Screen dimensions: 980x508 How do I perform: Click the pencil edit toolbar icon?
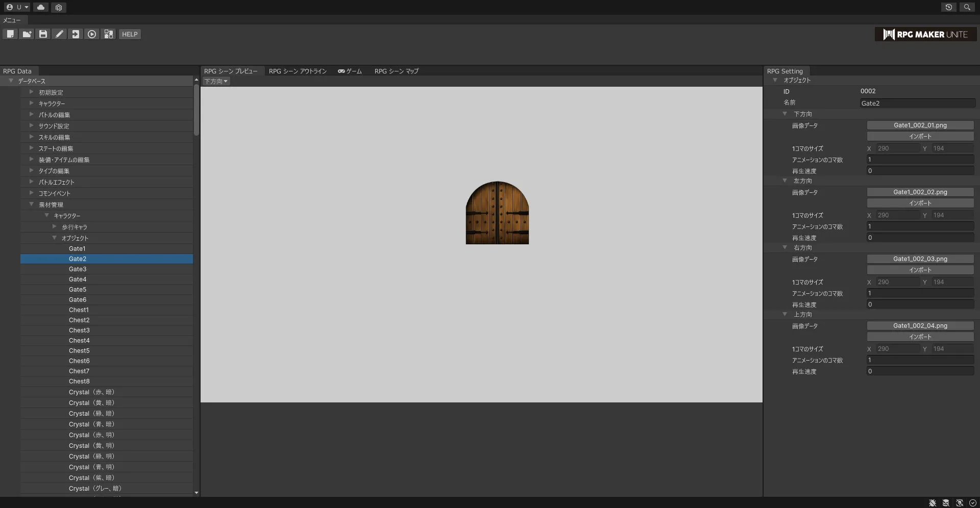pos(59,34)
